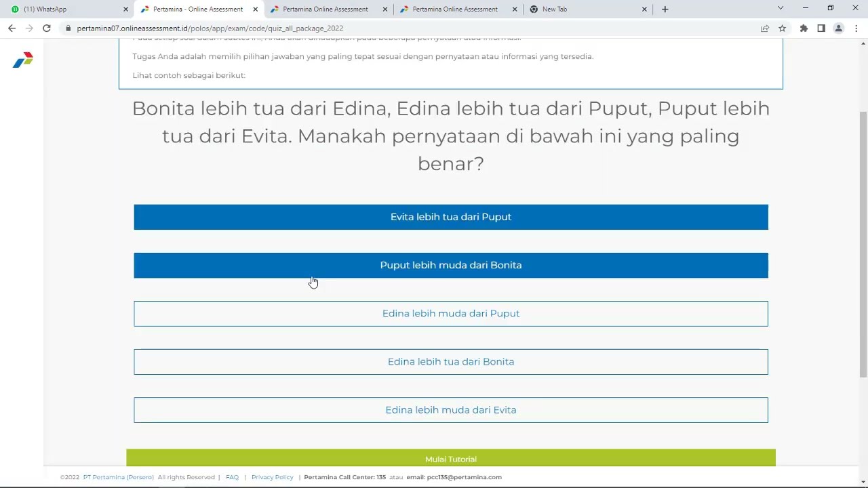Switch to the New Tab tab

point(587,9)
